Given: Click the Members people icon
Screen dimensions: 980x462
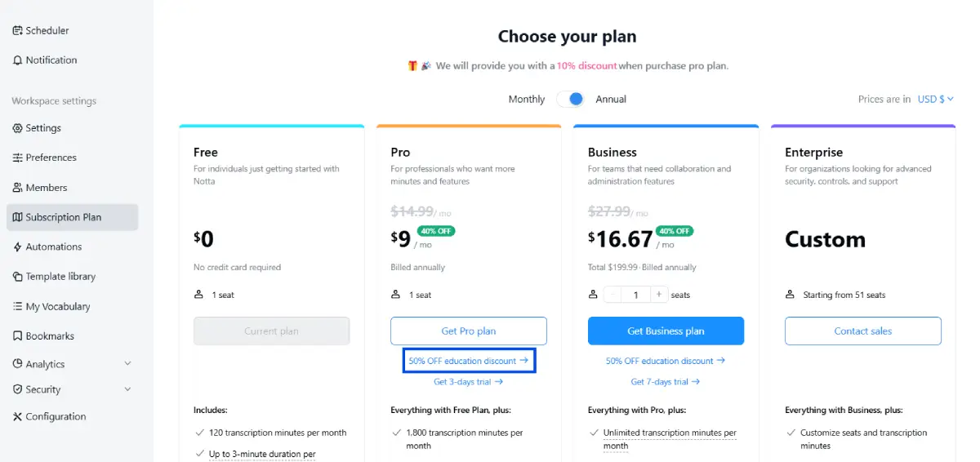Looking at the screenshot, I should click(x=18, y=188).
